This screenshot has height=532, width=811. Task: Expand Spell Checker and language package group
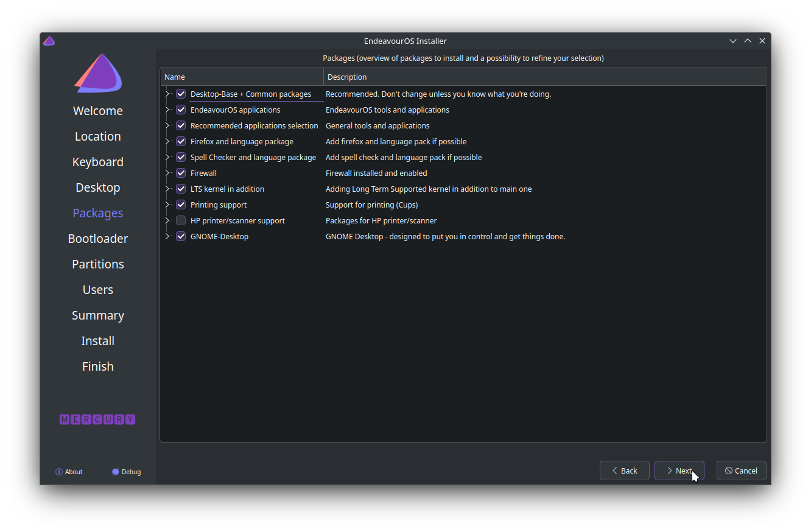point(167,157)
